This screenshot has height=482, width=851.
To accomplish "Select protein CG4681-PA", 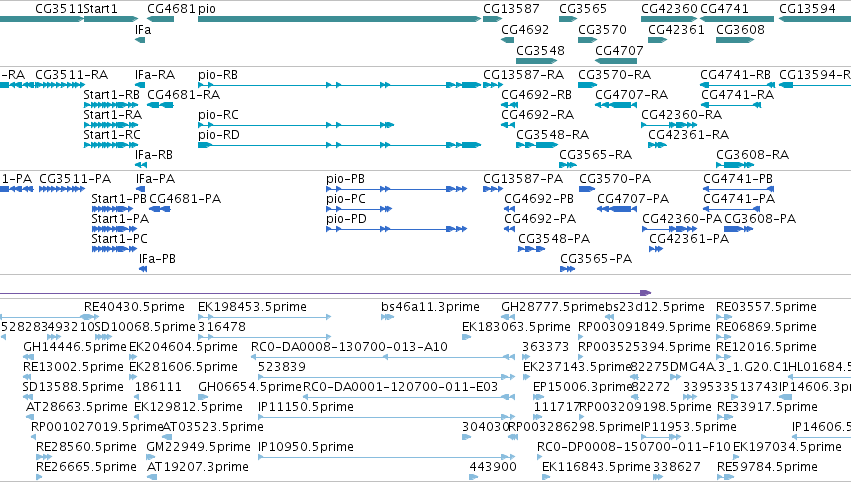I will point(185,199).
